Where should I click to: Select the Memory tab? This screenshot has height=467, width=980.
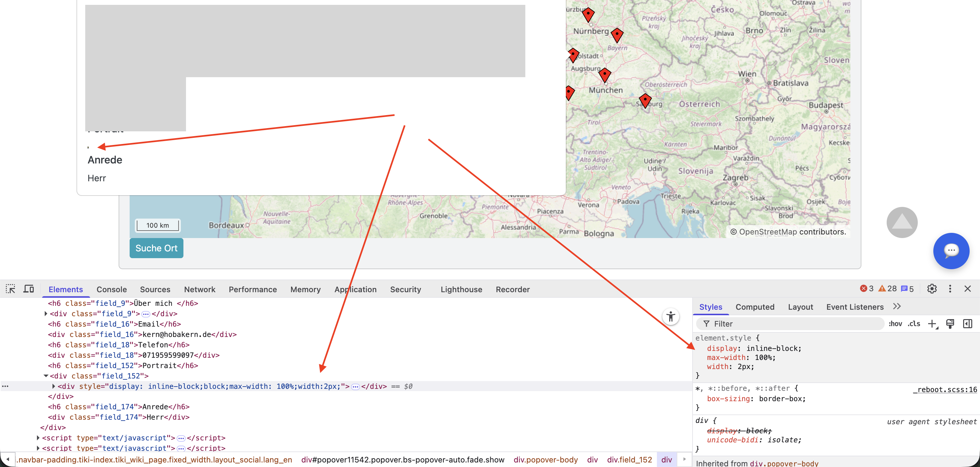coord(306,289)
